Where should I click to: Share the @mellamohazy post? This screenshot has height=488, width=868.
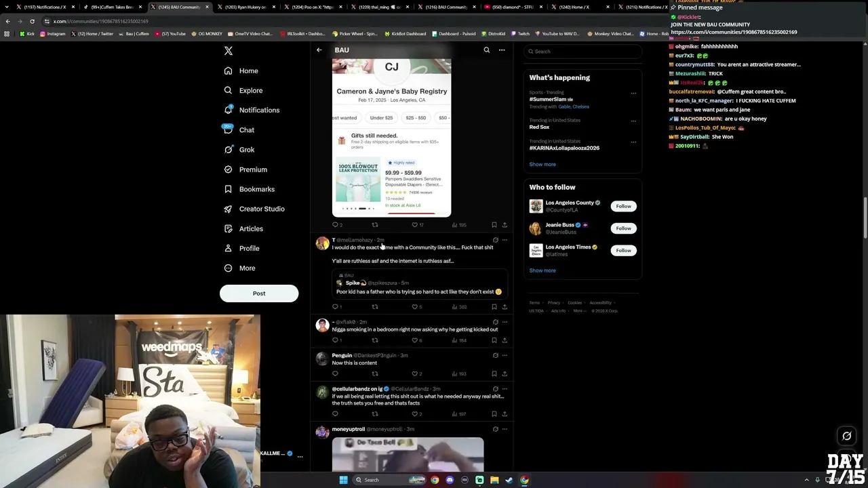[x=505, y=307]
